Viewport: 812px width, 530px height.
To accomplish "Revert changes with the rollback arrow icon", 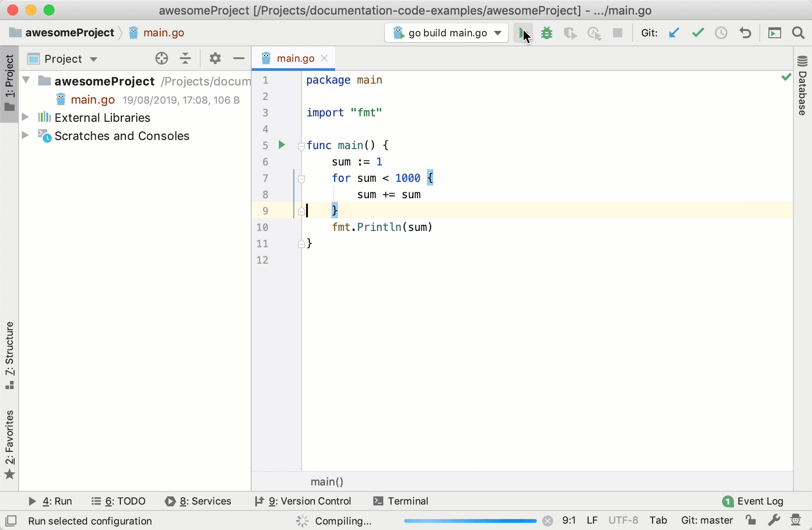I will 745,33.
